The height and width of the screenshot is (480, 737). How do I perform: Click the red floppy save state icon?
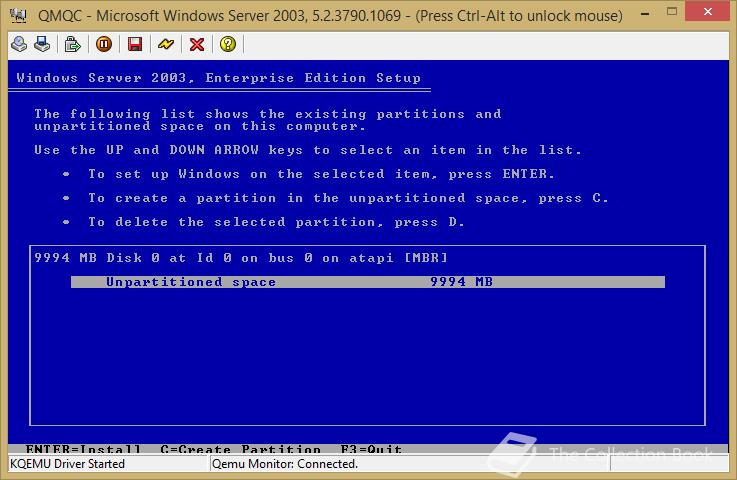135,44
